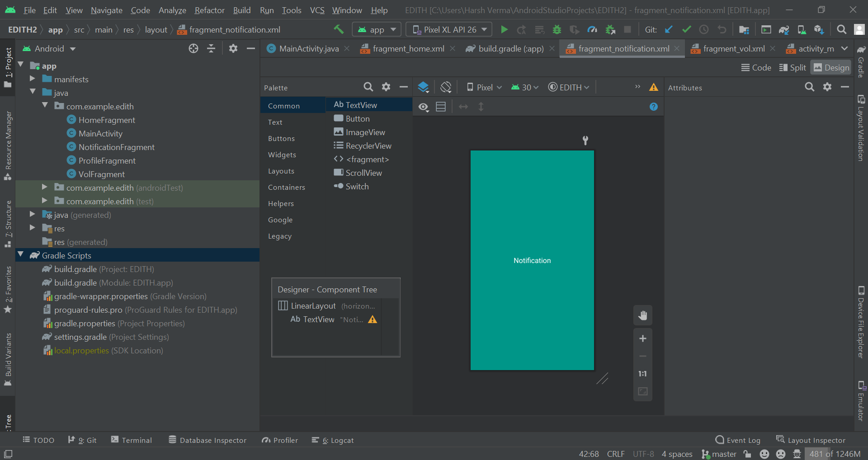Switch to Code view mode
This screenshot has width=868, height=460.
(x=756, y=68)
